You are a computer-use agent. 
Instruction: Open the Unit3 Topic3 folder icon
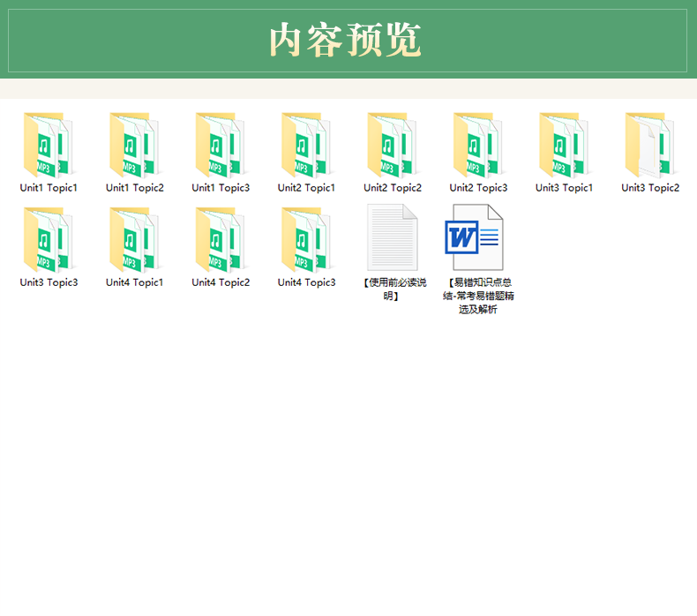[x=48, y=240]
